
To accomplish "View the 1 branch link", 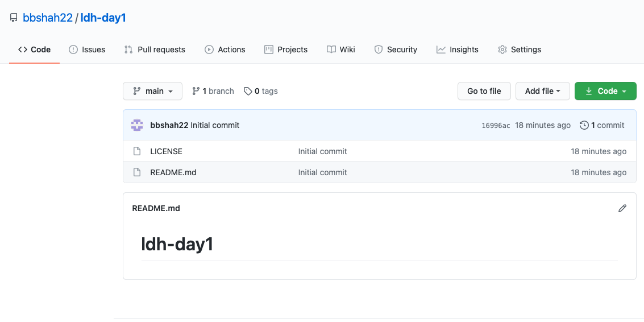I will coord(213,91).
